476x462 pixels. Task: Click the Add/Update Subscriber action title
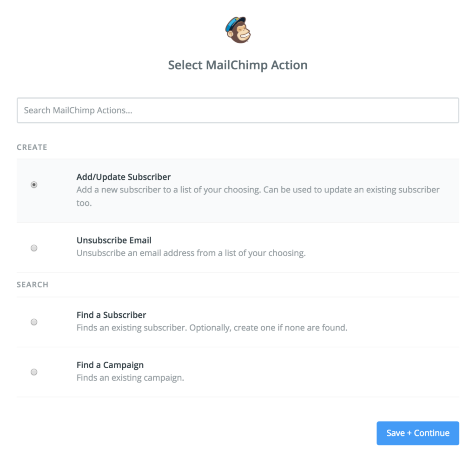coord(123,177)
